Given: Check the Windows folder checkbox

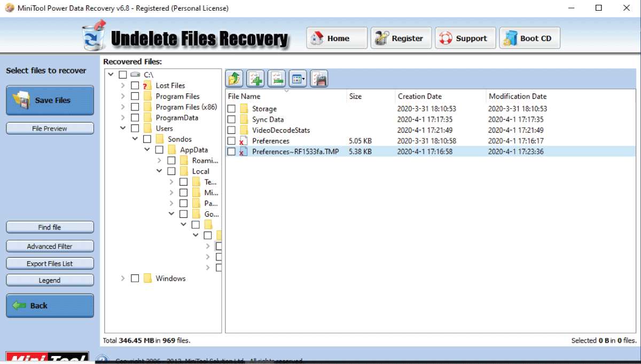Looking at the screenshot, I should pyautogui.click(x=135, y=278).
